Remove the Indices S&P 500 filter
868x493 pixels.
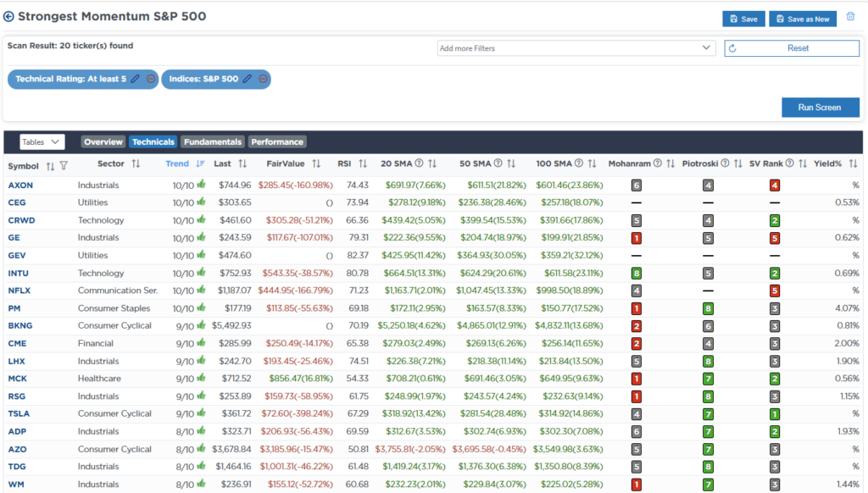[x=263, y=79]
